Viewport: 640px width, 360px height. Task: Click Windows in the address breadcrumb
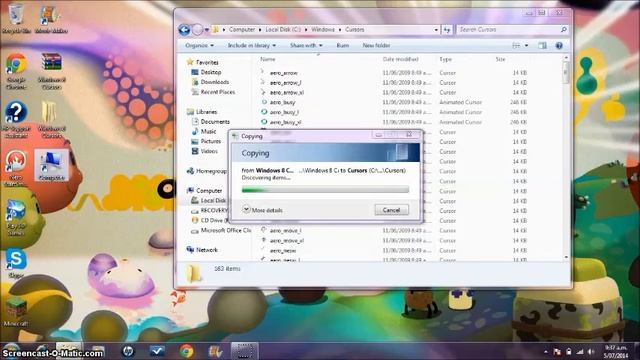tap(323, 30)
